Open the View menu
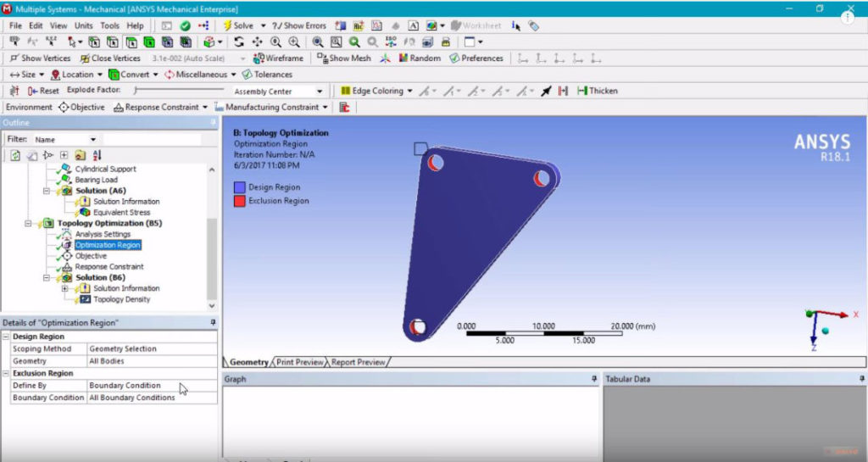 coord(58,25)
